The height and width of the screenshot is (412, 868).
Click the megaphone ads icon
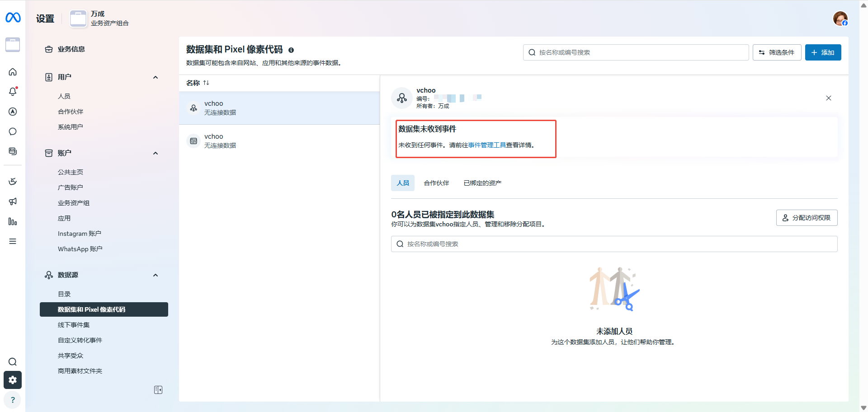[13, 201]
